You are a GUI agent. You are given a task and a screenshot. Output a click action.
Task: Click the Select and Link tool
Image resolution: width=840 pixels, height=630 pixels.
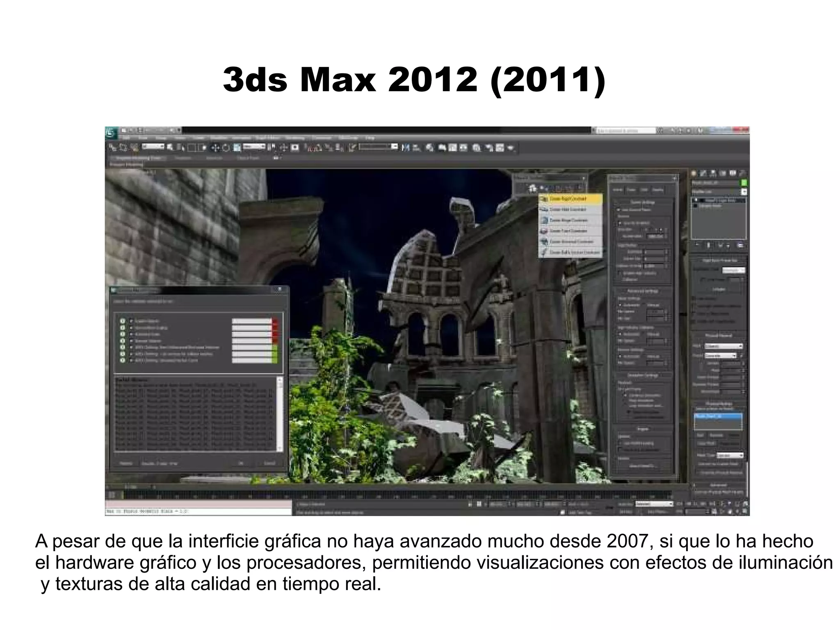(113, 147)
